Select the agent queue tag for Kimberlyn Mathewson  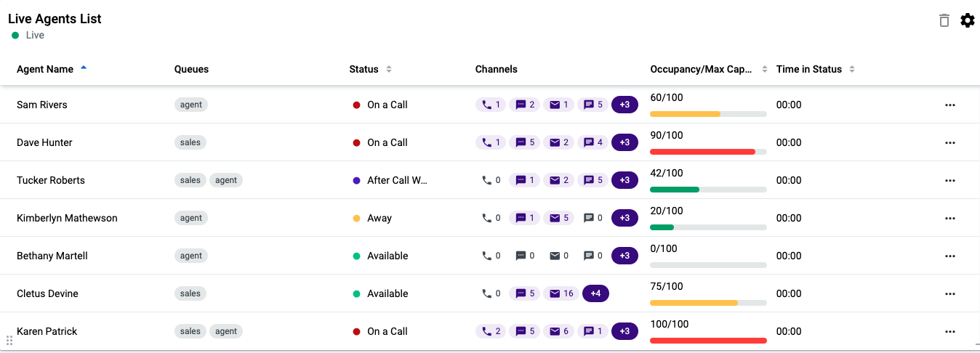[x=191, y=218]
